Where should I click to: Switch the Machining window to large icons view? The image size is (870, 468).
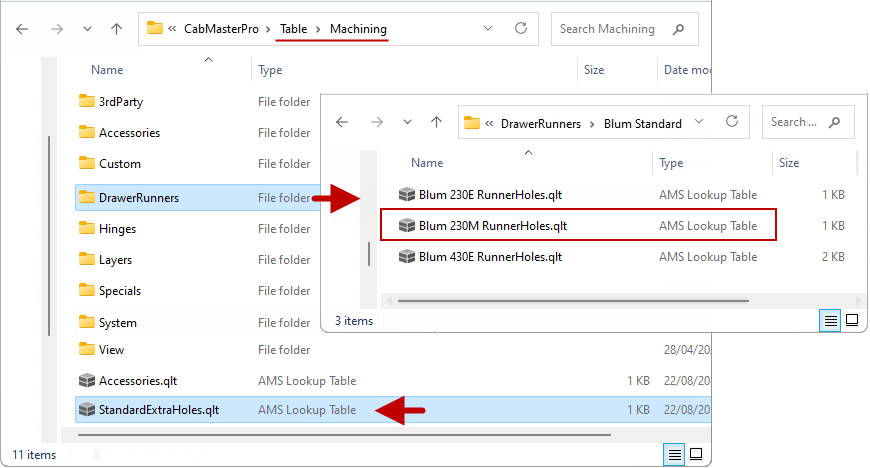[x=696, y=455]
